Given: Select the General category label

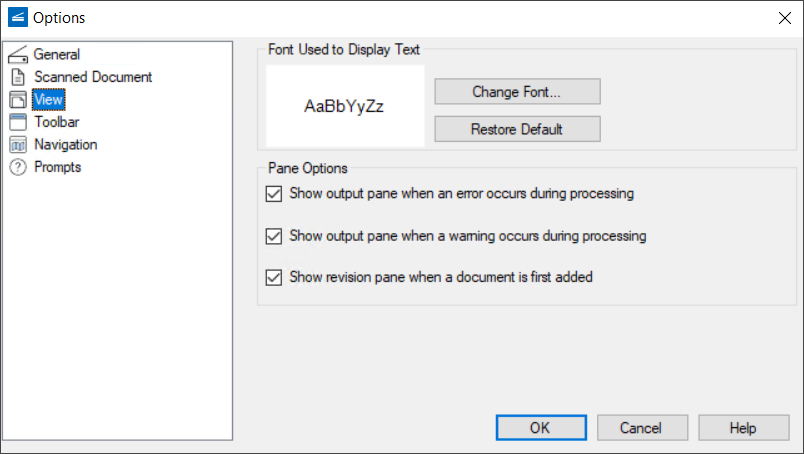Looking at the screenshot, I should point(57,54).
